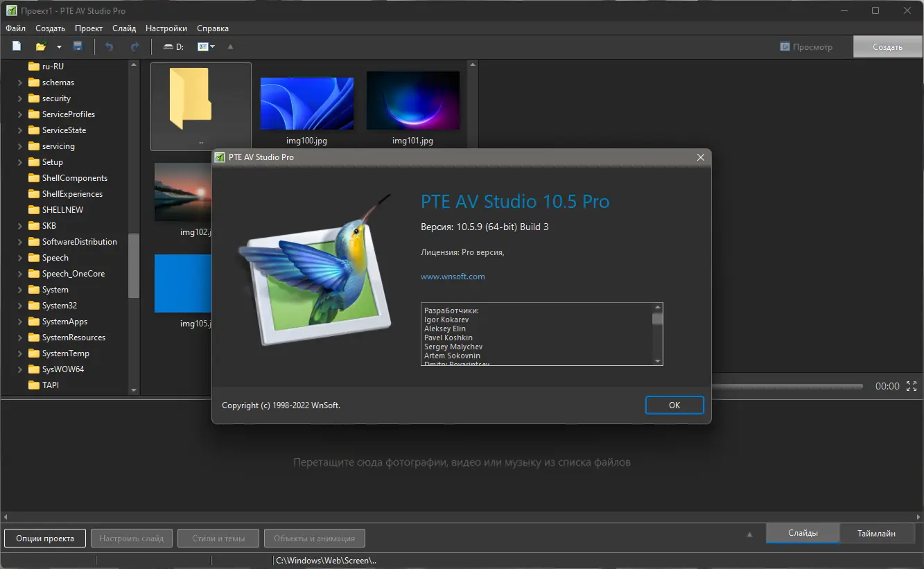Click the up triangle left of Слайды tab
The width and height of the screenshot is (924, 569).
[x=749, y=534]
